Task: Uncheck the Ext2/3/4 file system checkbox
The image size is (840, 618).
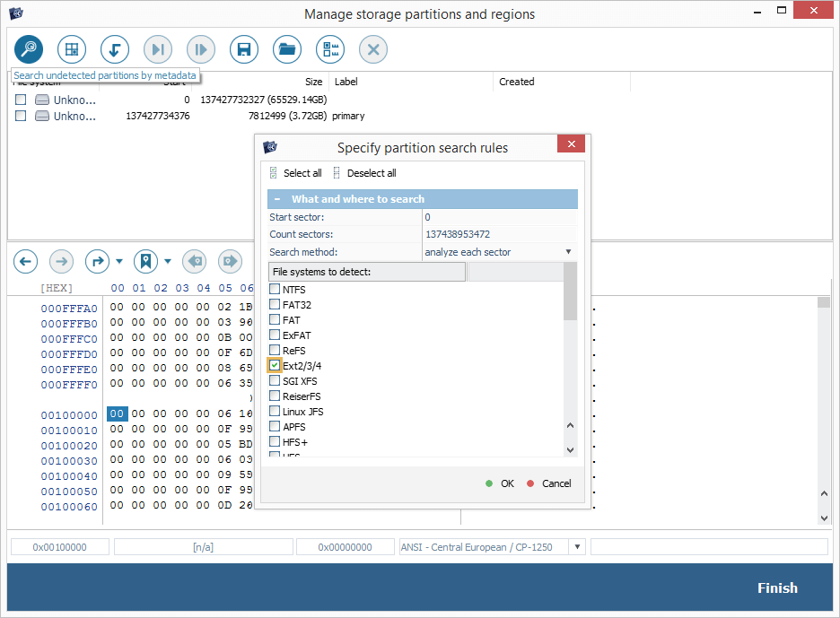Action: pos(275,366)
